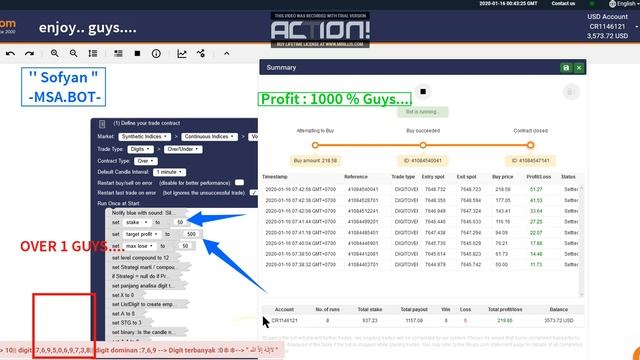This screenshot has width=640, height=360.
Task: Open the stake variable dropdown
Action: point(137,222)
